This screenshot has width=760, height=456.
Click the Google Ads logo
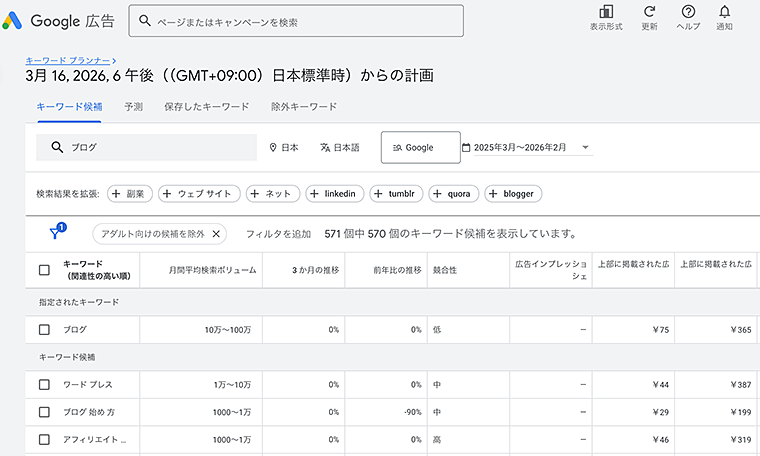(12, 21)
